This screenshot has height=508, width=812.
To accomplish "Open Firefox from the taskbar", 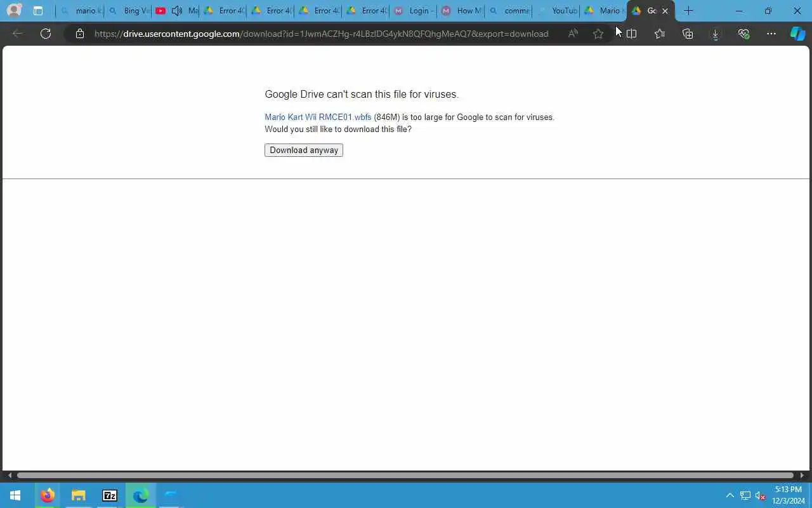I will click(x=47, y=495).
